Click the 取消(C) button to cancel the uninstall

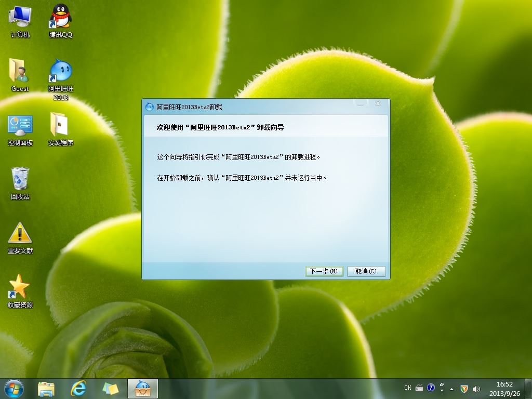pos(366,271)
